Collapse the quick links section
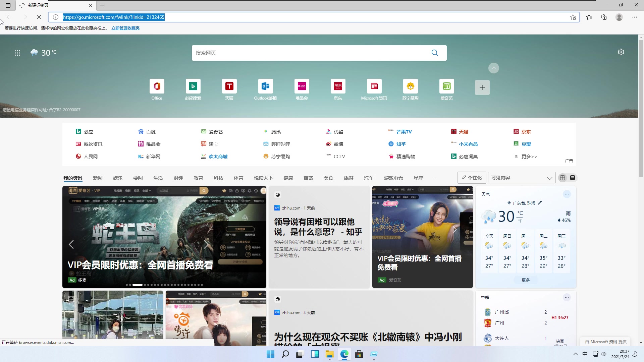 click(x=493, y=68)
